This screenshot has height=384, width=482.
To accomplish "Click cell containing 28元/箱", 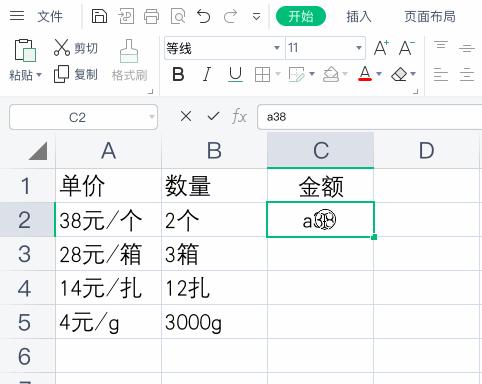I will click(x=108, y=254).
